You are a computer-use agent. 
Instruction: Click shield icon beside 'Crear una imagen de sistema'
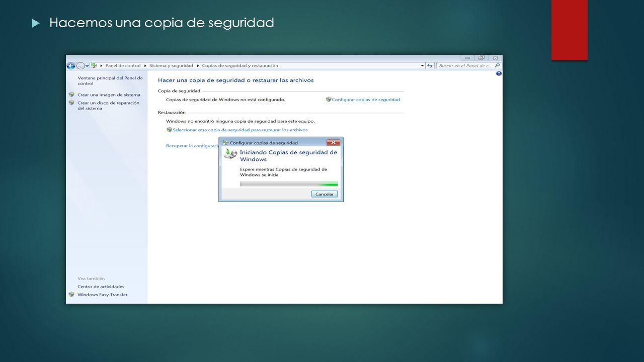click(71, 95)
